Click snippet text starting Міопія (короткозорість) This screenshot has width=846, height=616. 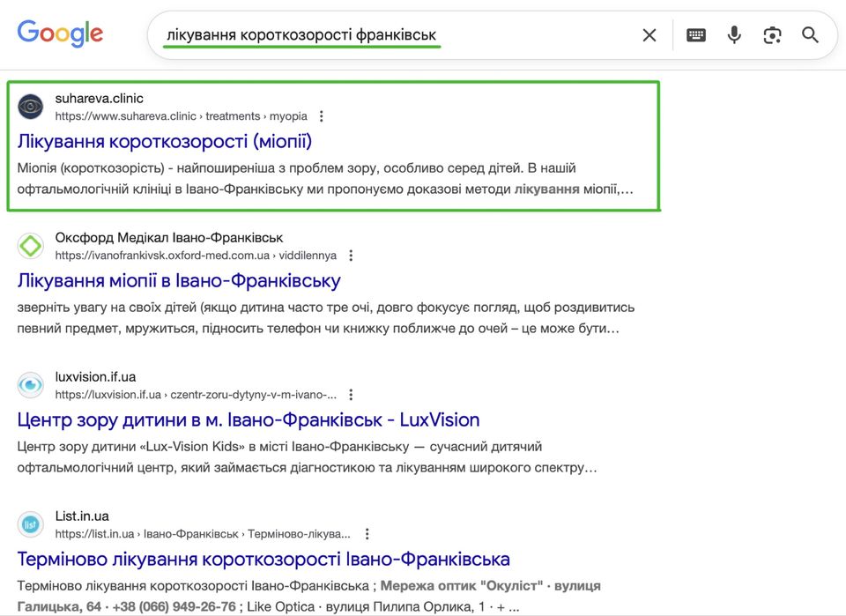coord(325,179)
